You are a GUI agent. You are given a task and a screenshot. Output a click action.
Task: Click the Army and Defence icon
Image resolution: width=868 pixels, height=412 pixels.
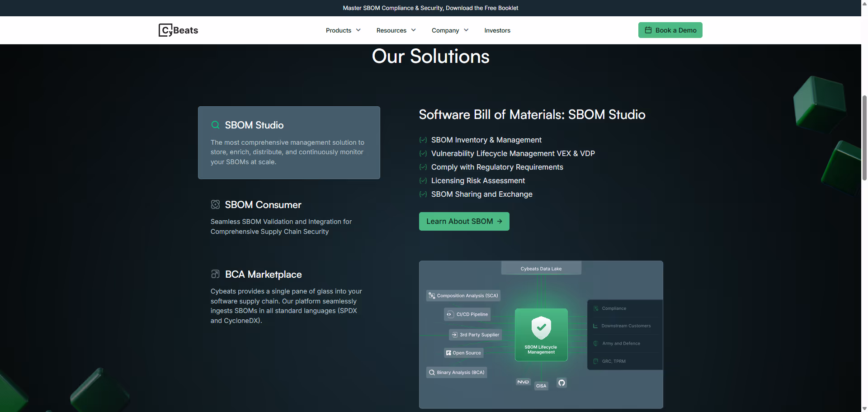(x=596, y=344)
